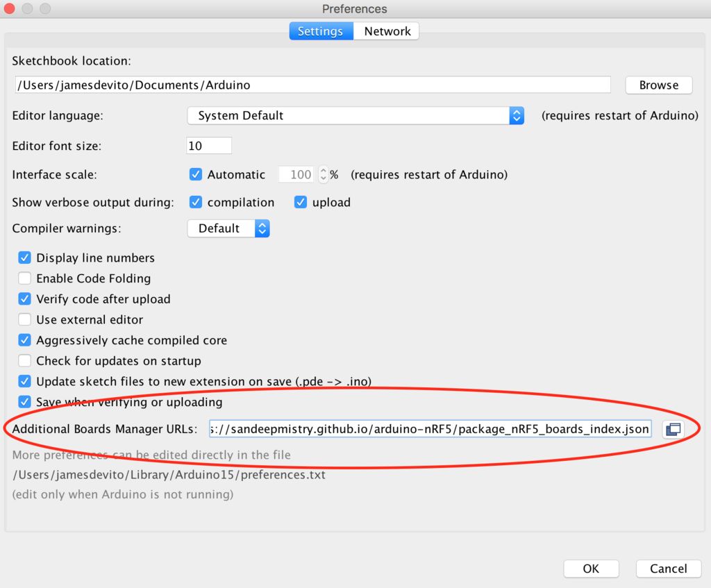Viewport: 711px width, 588px height.
Task: Dismiss the dialog with the Cancel button
Action: tap(669, 569)
